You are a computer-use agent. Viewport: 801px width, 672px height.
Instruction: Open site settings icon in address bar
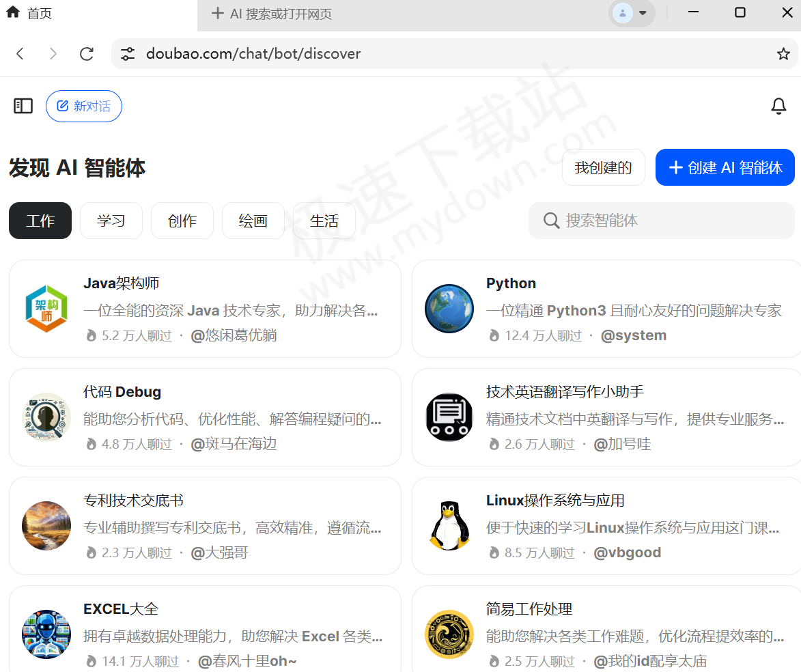128,54
